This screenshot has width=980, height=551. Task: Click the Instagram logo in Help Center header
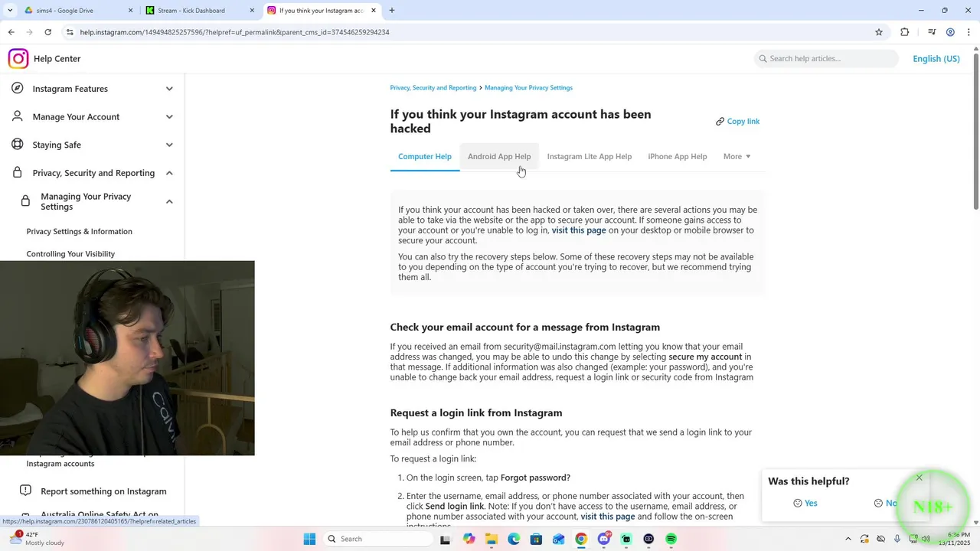pyautogui.click(x=18, y=58)
